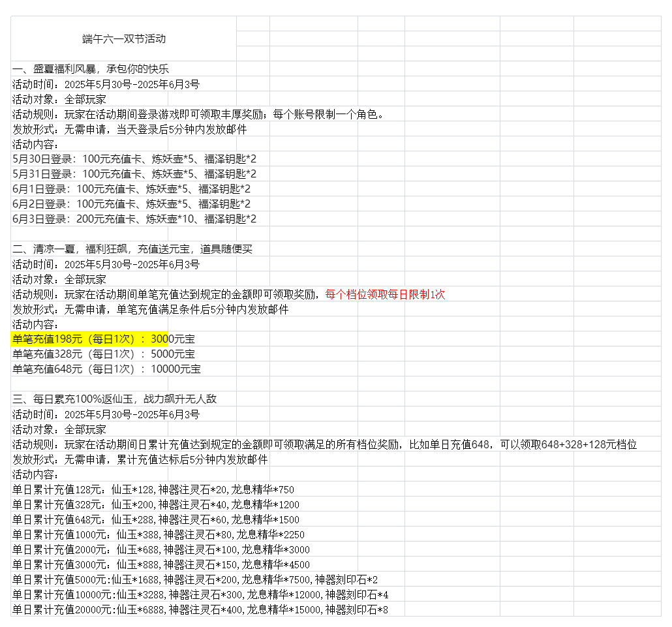
Task: Click the line 发放形式 当天登录后5分钟内发放邮件
Action: click(x=129, y=129)
